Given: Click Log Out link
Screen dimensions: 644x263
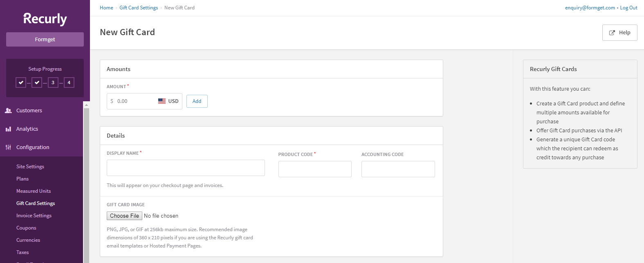Looking at the screenshot, I should (629, 8).
